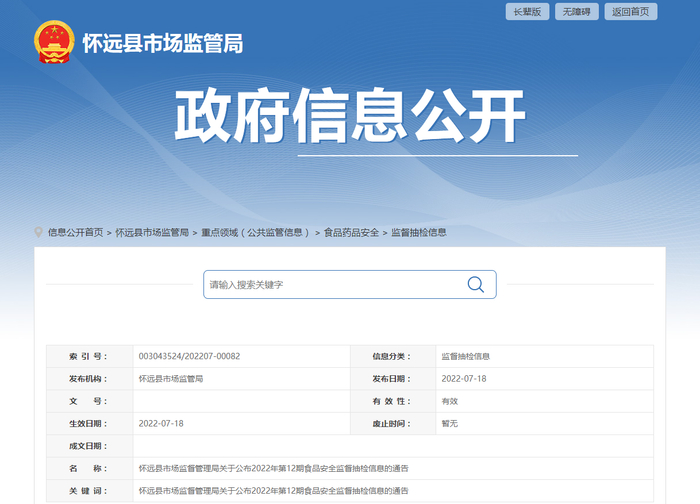Click the magnifier search icon
The width and height of the screenshot is (700, 504).
[475, 284]
